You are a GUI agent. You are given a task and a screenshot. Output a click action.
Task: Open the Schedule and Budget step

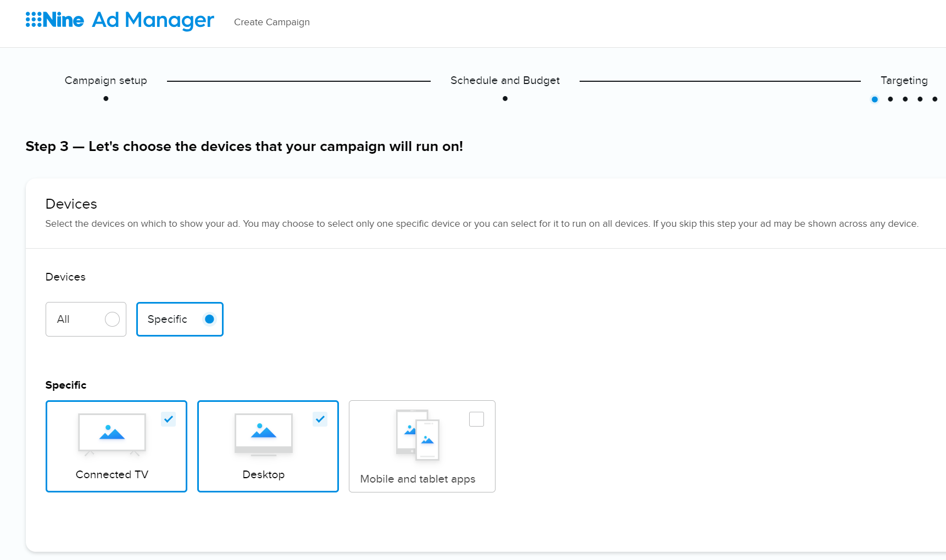(505, 80)
